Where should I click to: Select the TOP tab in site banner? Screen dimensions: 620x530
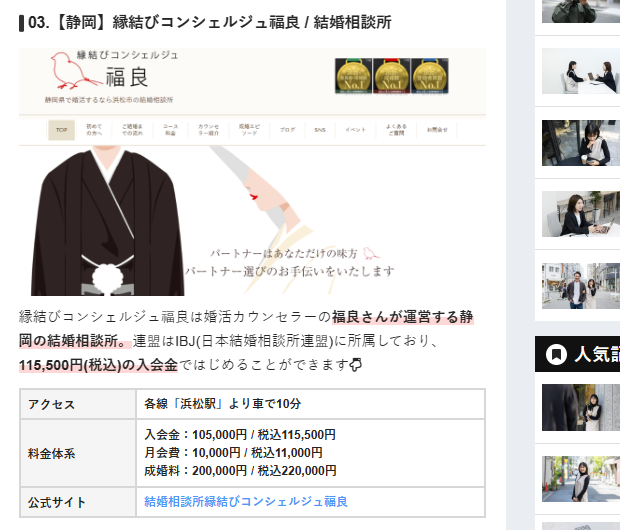pos(61,130)
